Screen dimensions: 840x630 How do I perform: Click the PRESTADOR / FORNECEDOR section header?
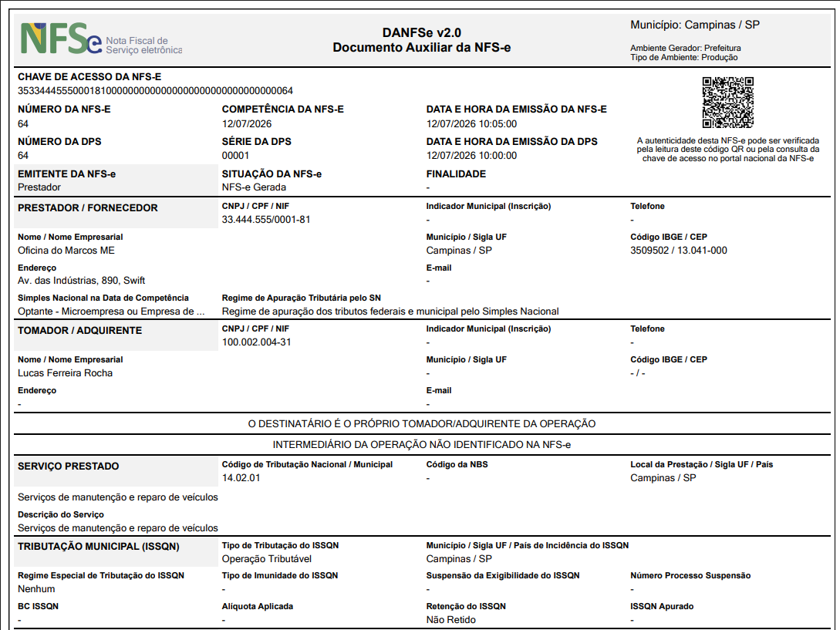(88, 208)
